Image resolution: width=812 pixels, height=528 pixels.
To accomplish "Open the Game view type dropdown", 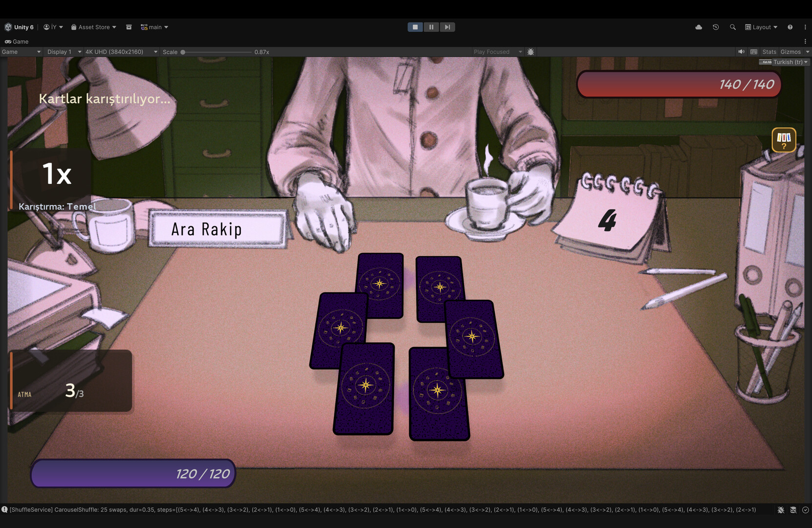I will [x=21, y=52].
